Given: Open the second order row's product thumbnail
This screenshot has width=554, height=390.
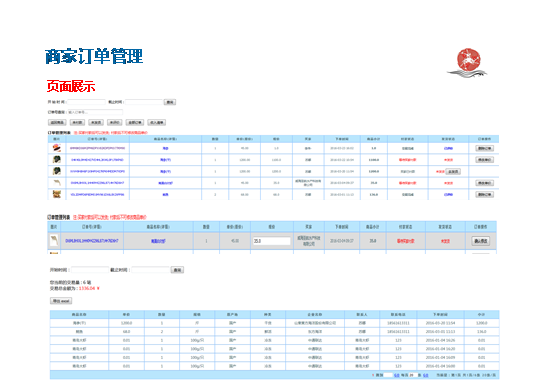Looking at the screenshot, I should pyautogui.click(x=57, y=160).
